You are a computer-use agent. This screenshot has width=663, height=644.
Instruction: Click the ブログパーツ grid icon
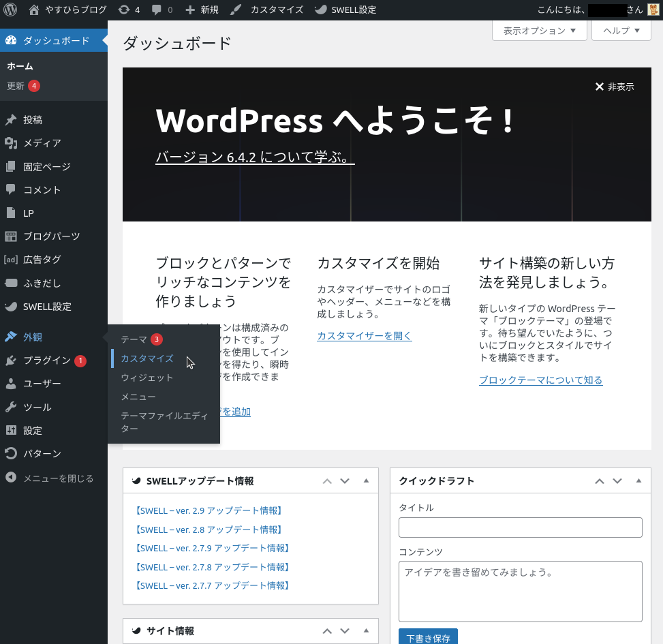click(x=11, y=236)
